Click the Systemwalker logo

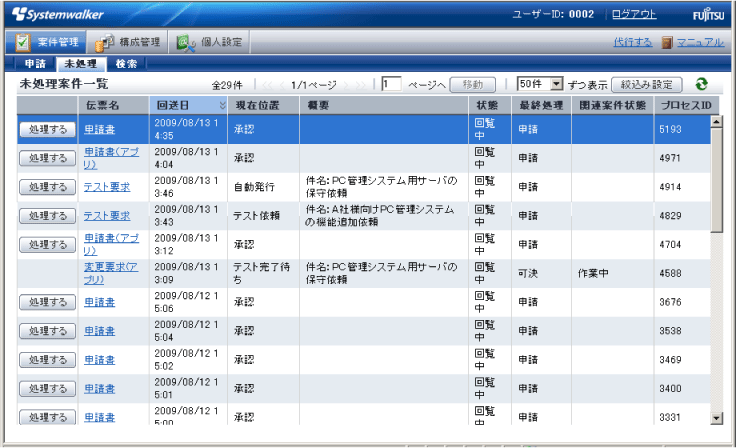point(58,14)
